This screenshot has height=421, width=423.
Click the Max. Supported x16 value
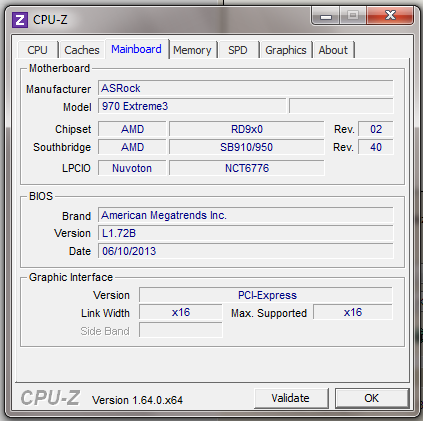(x=353, y=312)
